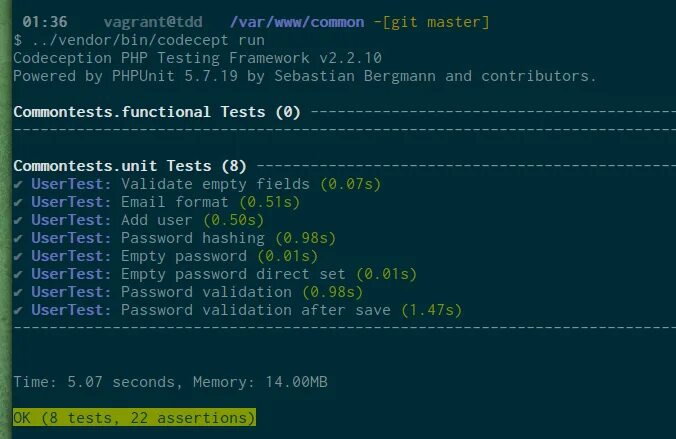Click the /var/www/common path in the prompt
Viewport: 676px width, 439px height.
(x=297, y=22)
